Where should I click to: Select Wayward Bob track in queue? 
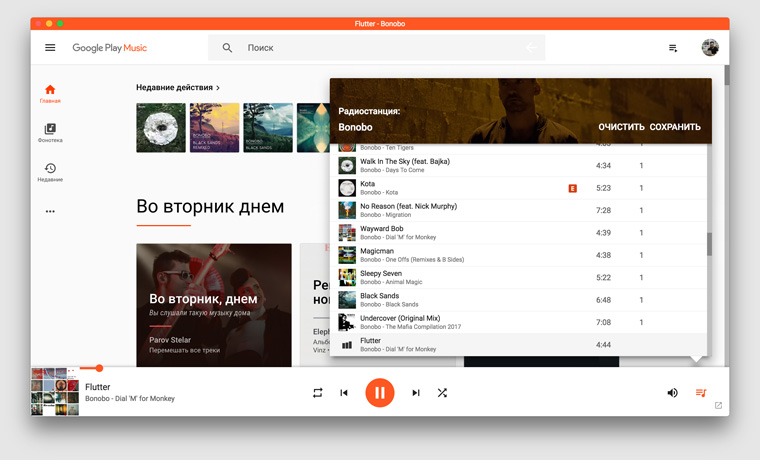point(518,233)
